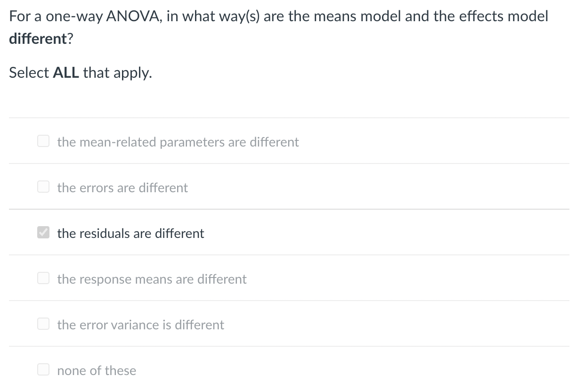Check 'the error variance is different' checkbox
Screen dimensions: 585x392
click(x=43, y=323)
